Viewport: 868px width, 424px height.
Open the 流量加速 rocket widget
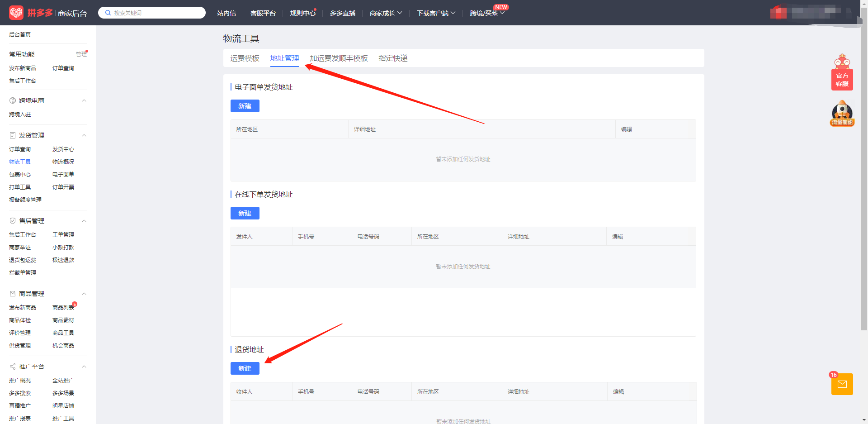(x=842, y=113)
